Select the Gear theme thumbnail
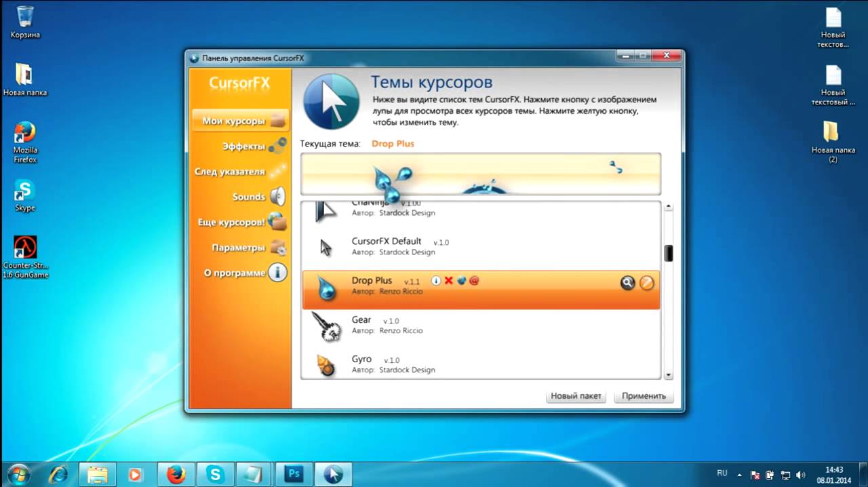 coord(325,326)
